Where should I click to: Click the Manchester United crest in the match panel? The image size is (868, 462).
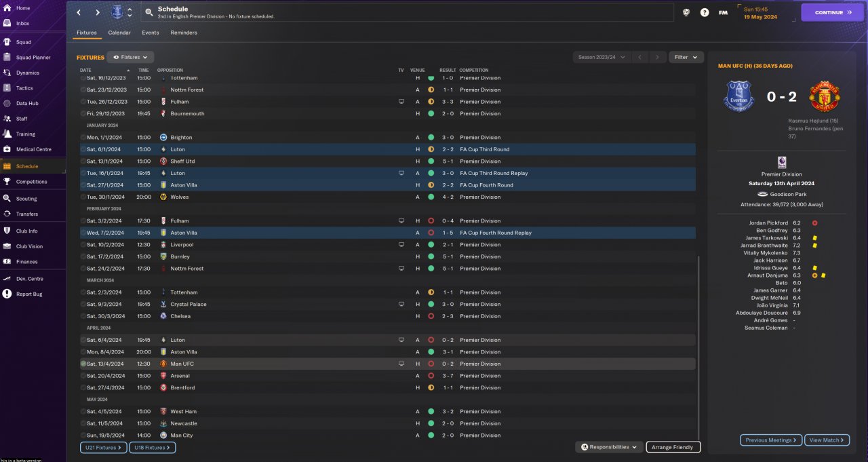pos(824,96)
